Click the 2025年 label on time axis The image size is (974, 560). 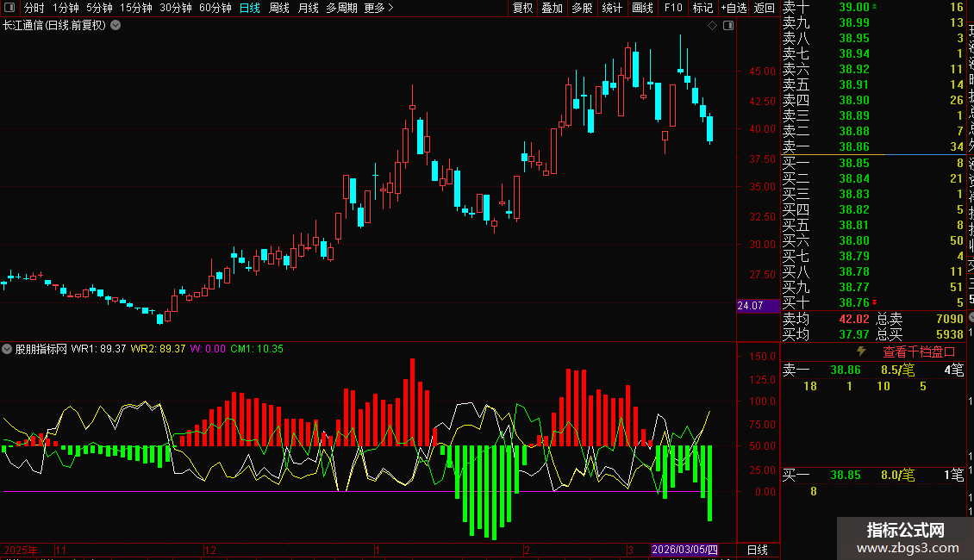21,550
